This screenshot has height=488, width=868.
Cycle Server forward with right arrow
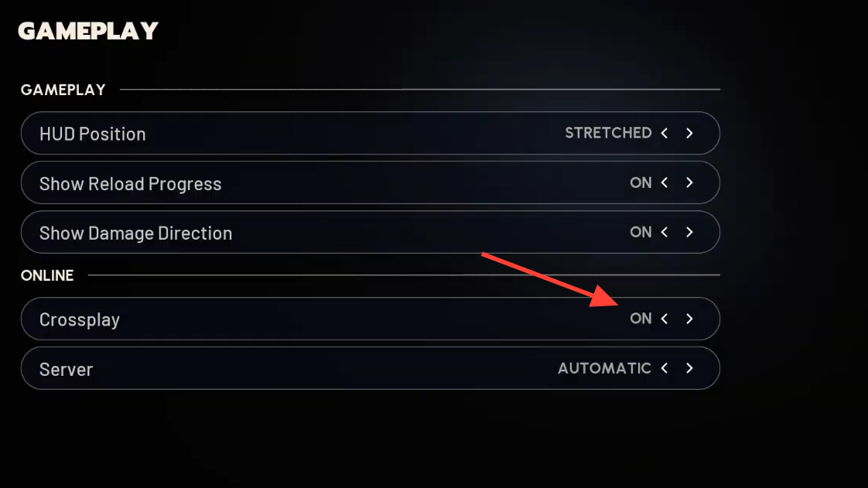coord(689,368)
